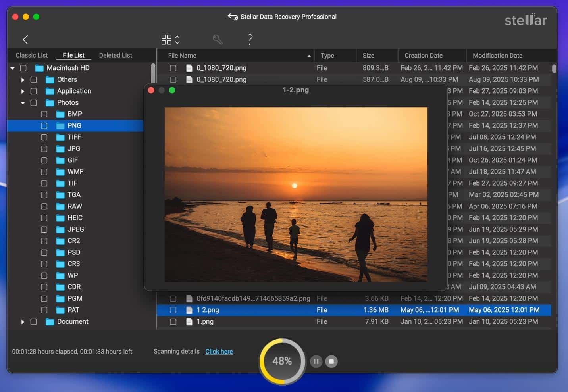Switch to the Classic List tab
This screenshot has width=568, height=392.
pyautogui.click(x=31, y=55)
